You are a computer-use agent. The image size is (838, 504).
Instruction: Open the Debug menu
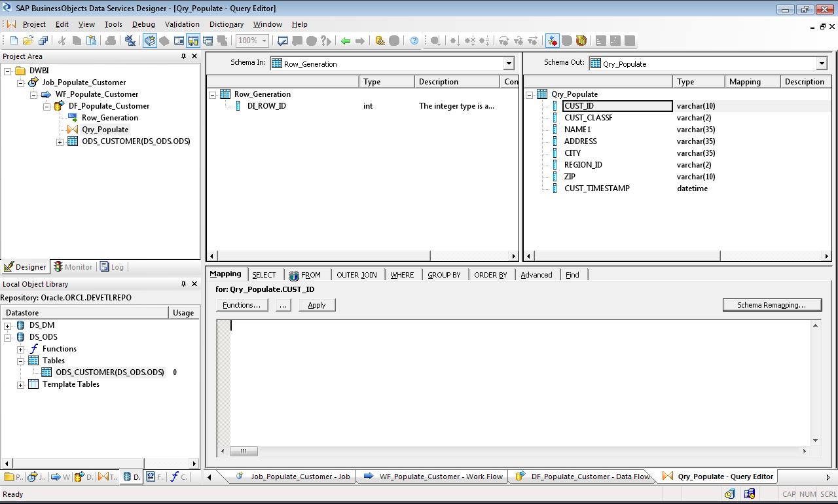[143, 24]
